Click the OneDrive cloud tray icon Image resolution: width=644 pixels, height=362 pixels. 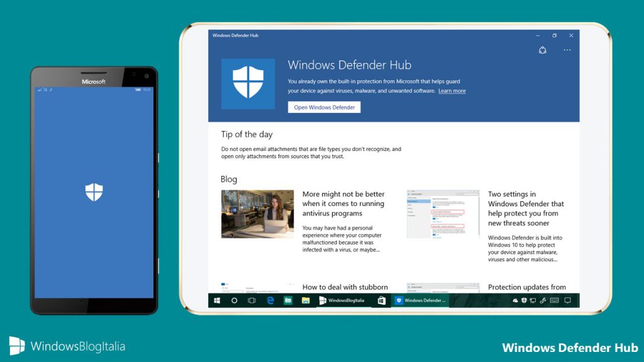click(515, 301)
